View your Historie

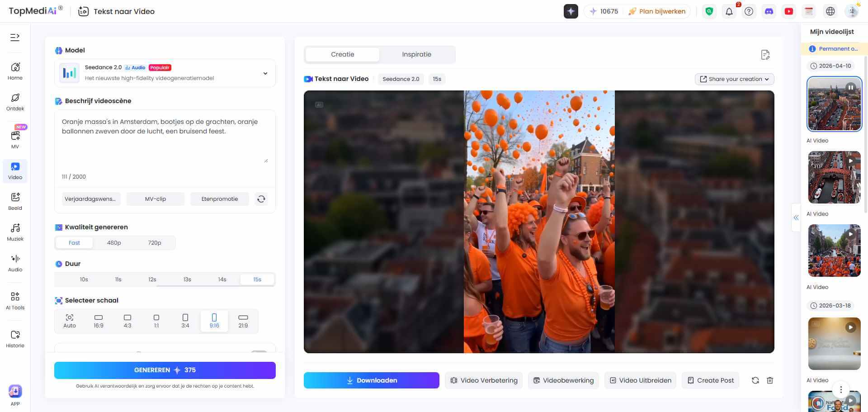pyautogui.click(x=15, y=338)
